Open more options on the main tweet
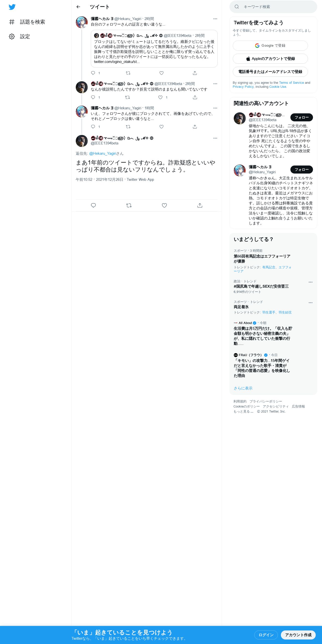This screenshot has height=644, width=322. tap(215, 138)
